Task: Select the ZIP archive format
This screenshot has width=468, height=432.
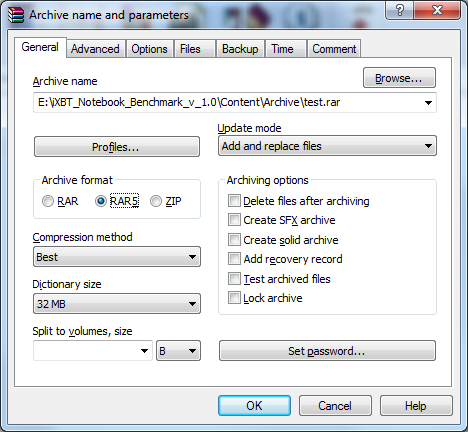Action: (x=156, y=201)
